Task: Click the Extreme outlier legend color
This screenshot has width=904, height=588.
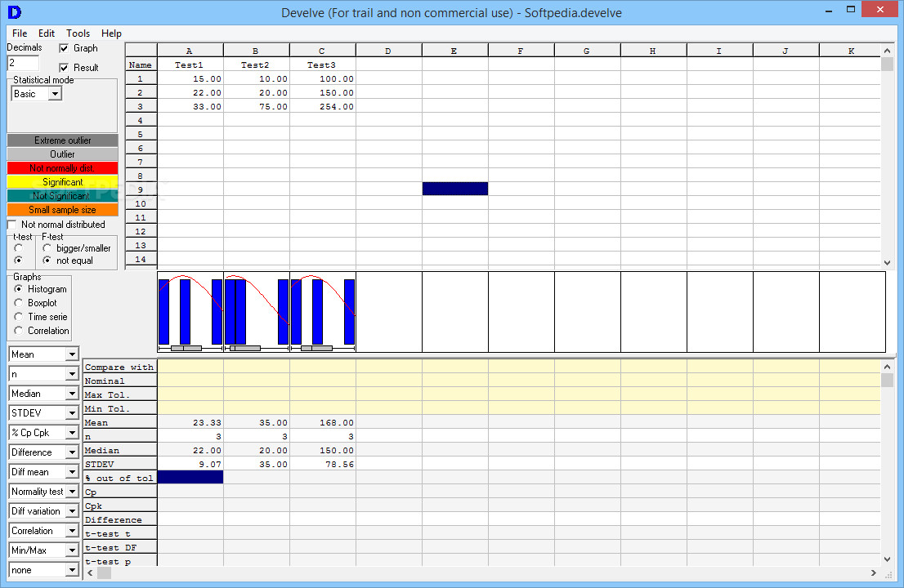Action: click(62, 140)
